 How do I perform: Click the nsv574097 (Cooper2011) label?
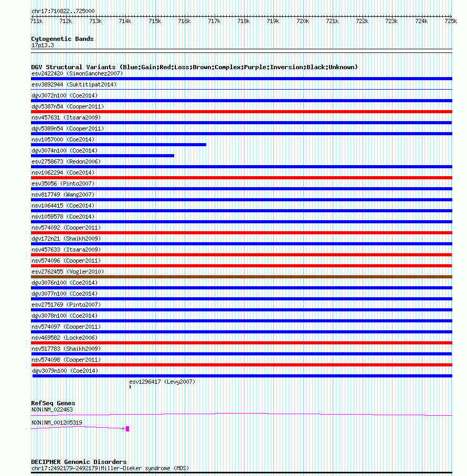(x=66, y=327)
